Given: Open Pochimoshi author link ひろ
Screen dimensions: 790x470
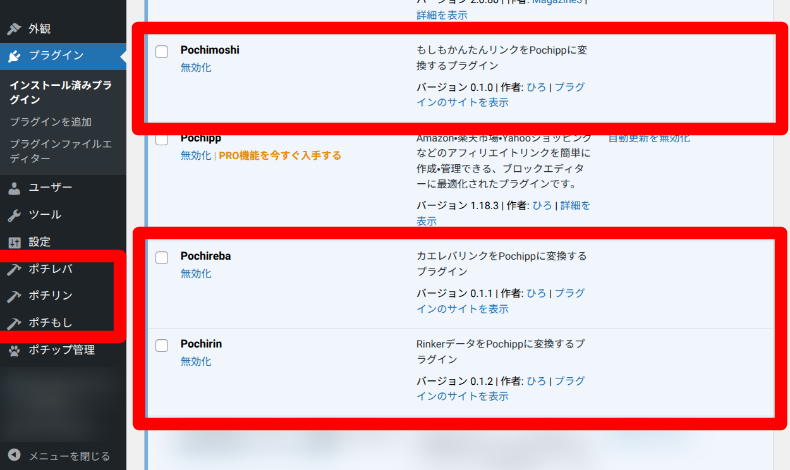Looking at the screenshot, I should tap(537, 87).
